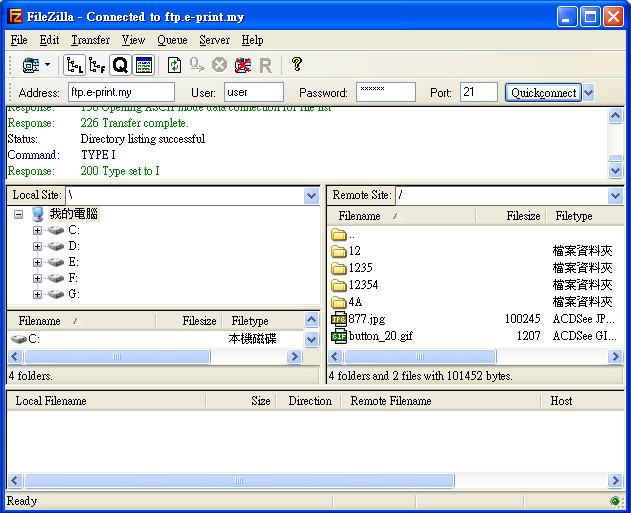Click the Local Filename queue column header
Image resolution: width=631 pixels, height=513 pixels.
point(106,401)
